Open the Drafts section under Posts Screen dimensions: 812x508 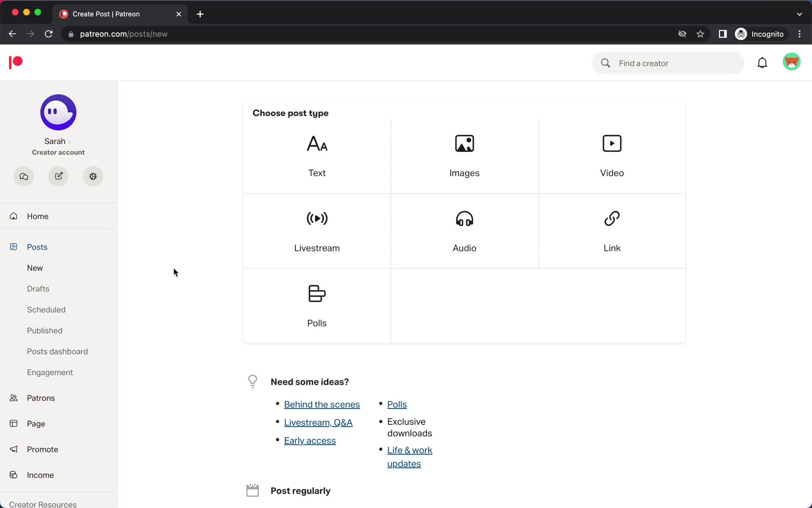point(38,289)
